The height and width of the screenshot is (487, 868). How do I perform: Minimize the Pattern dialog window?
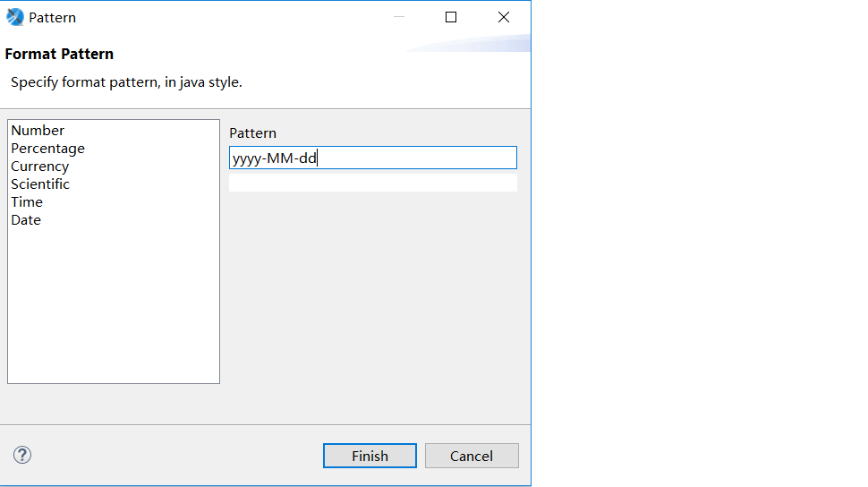[x=398, y=17]
